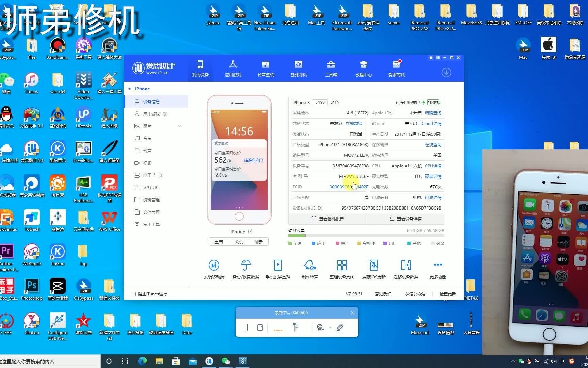Screen dimensions: 588x368
Task: Stop the screen recording
Action: coord(260,327)
